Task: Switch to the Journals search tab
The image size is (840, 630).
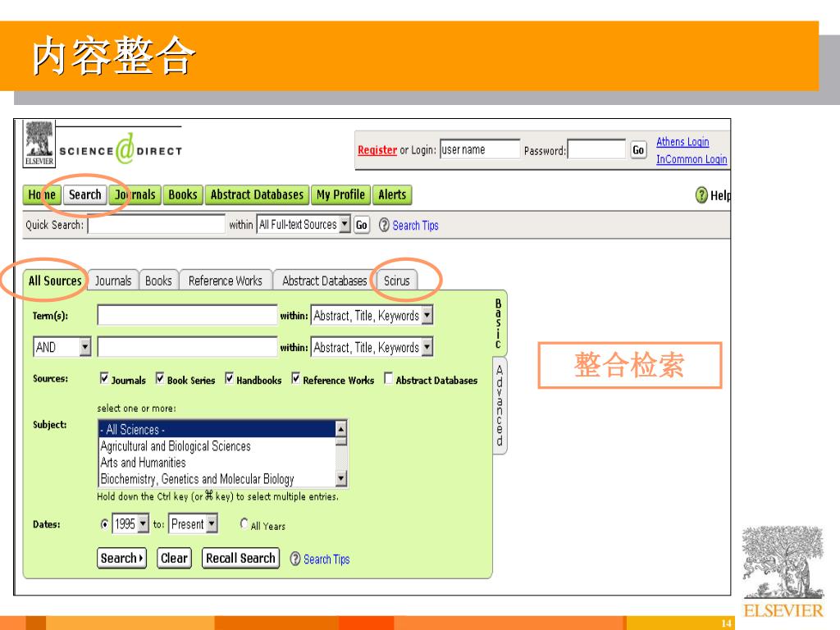Action: 113,281
